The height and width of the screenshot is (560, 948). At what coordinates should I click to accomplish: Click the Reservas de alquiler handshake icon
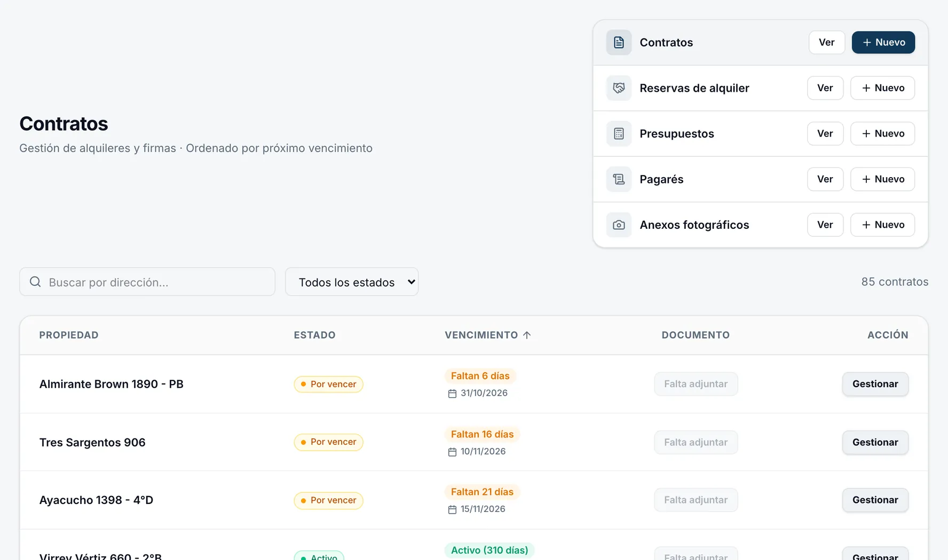tap(619, 88)
